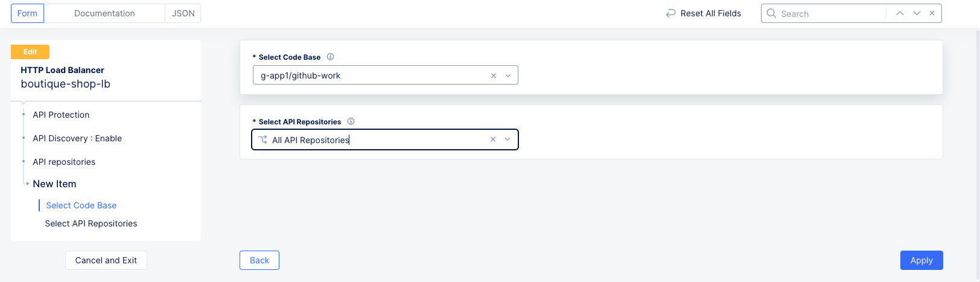Click the Back button
The height and width of the screenshot is (282, 980).
[x=259, y=260]
